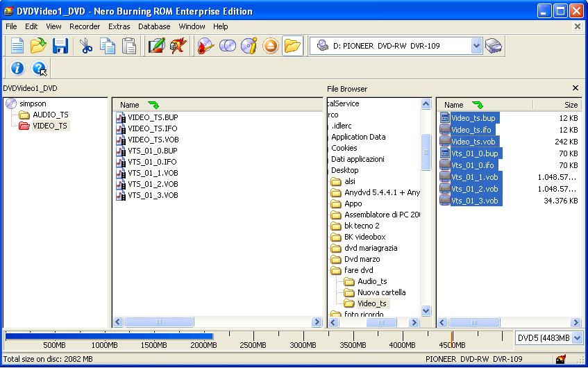Sort file browser list by Name header

click(x=485, y=105)
